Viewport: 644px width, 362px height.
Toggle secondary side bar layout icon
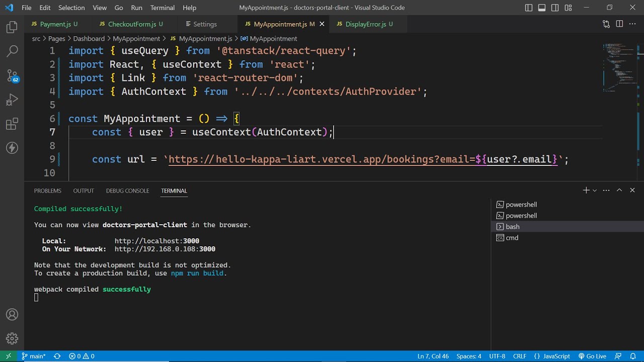click(555, 8)
